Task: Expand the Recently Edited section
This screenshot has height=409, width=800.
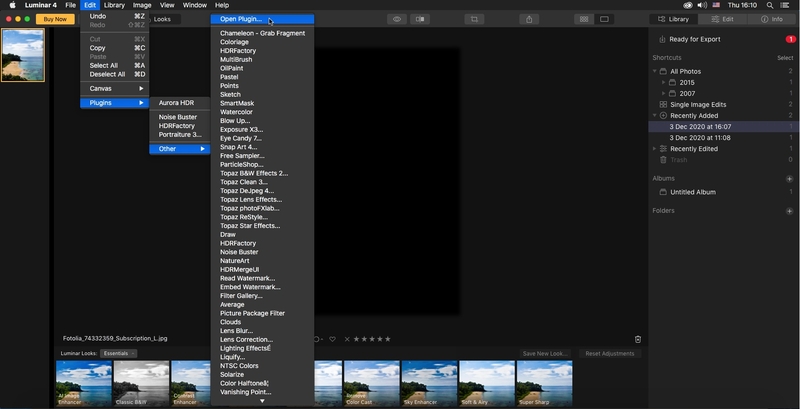Action: (655, 149)
